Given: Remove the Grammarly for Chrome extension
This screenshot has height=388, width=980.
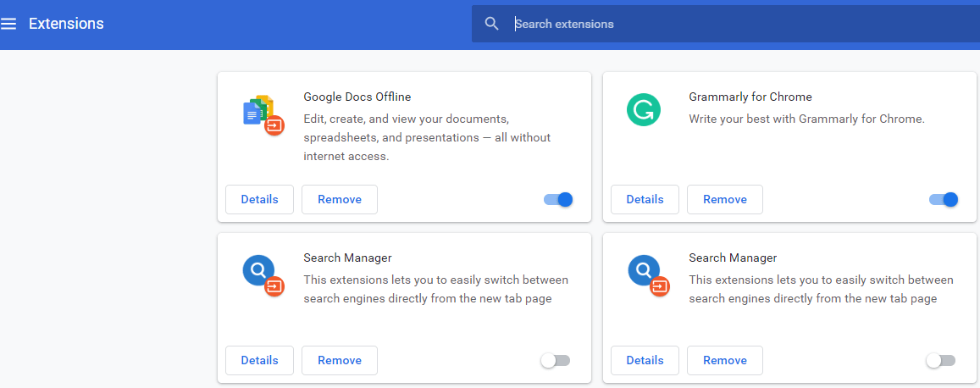Looking at the screenshot, I should [725, 200].
